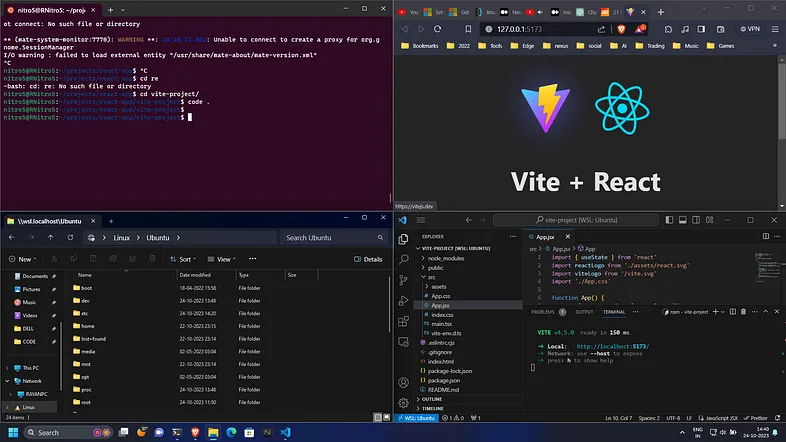
Task: Expand This PC in File Explorer sidebar
Action: pos(7,368)
